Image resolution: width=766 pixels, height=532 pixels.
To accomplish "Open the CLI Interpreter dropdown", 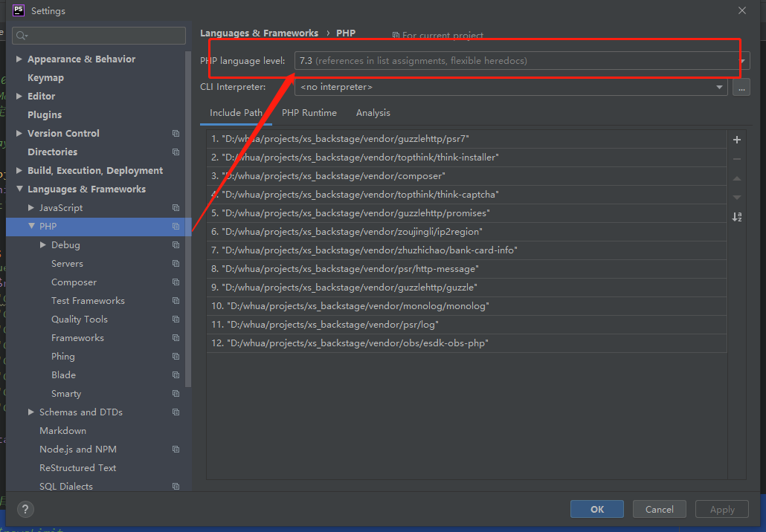I will coord(718,87).
